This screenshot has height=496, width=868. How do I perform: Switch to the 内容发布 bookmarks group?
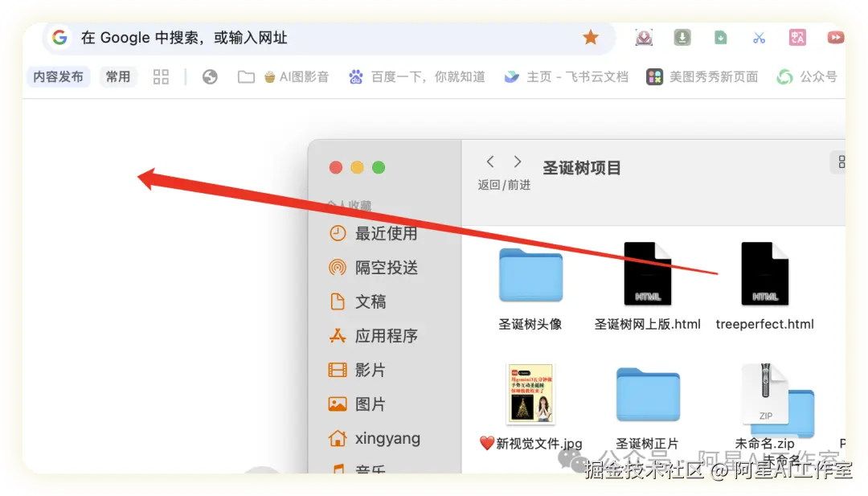point(57,76)
